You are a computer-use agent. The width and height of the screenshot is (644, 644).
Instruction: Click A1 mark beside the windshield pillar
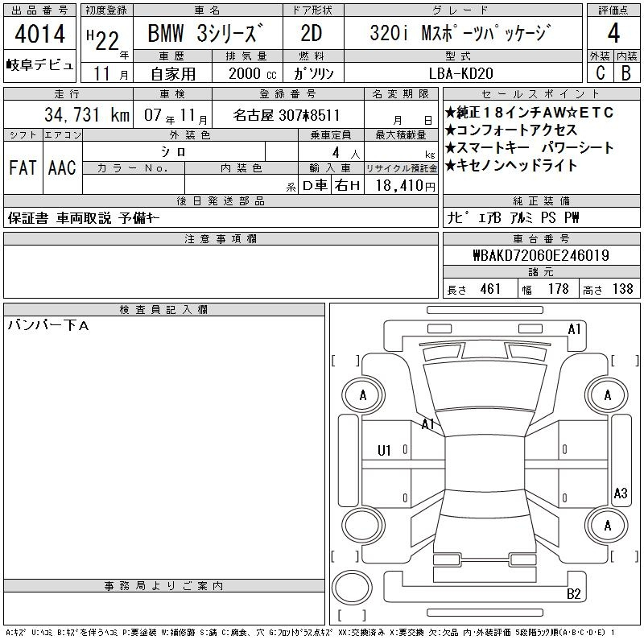(x=428, y=423)
